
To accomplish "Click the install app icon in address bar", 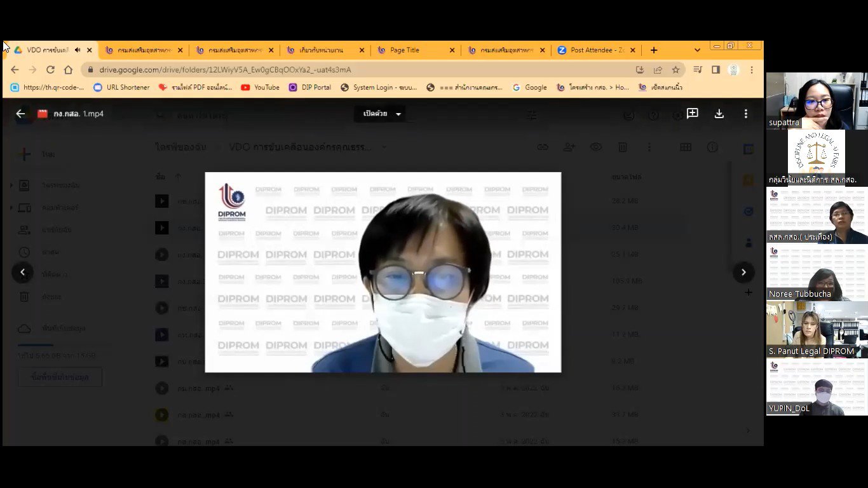I will [640, 70].
